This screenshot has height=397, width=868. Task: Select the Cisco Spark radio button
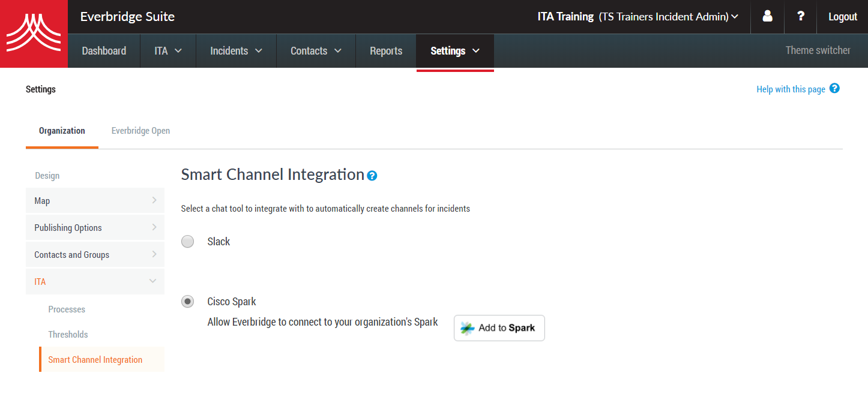coord(188,302)
